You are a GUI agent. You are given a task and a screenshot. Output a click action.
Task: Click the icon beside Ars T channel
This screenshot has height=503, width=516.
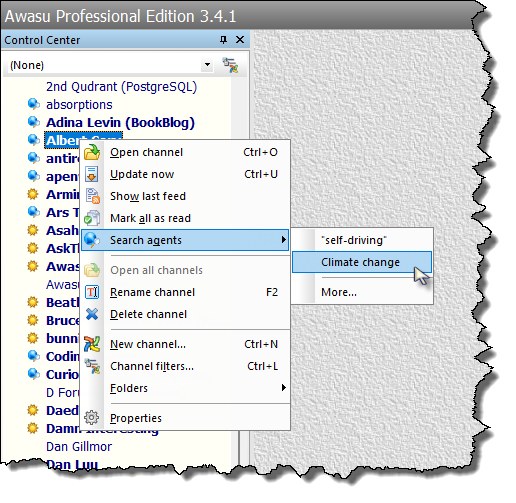[34, 212]
